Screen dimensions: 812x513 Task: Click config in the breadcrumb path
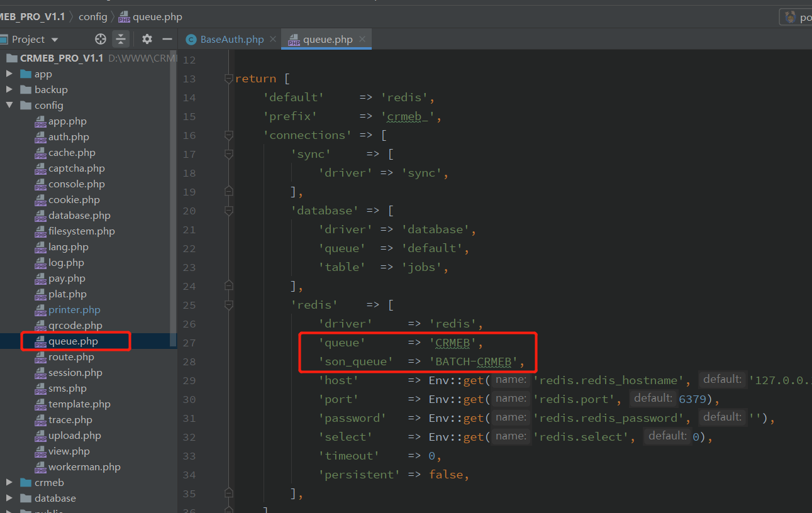pos(93,17)
